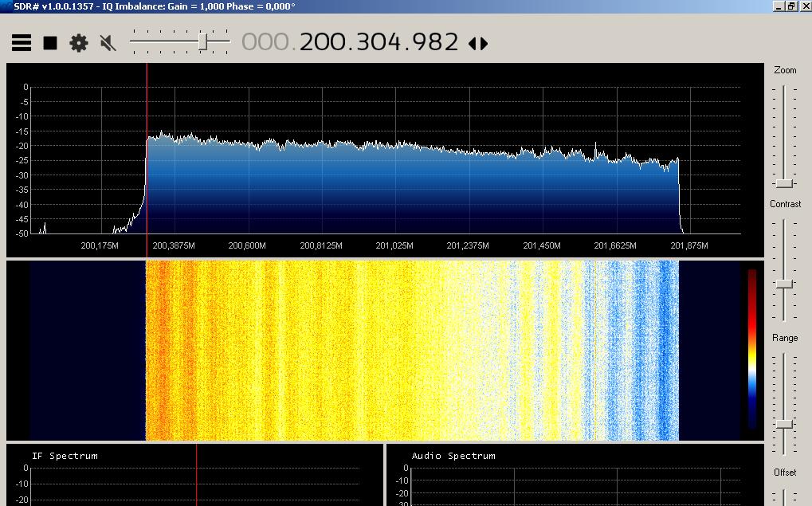Click the 201,025M frequency axis label
The image size is (812, 506).
point(394,245)
